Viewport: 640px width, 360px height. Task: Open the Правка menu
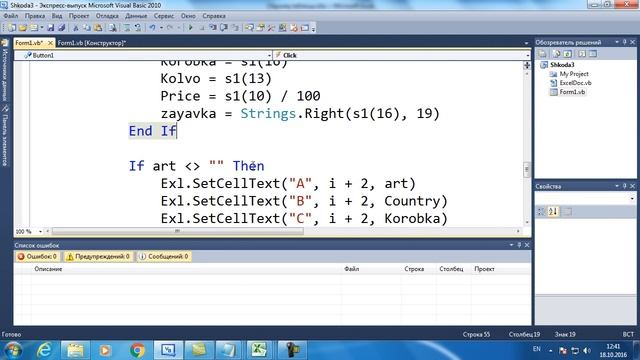(35, 16)
